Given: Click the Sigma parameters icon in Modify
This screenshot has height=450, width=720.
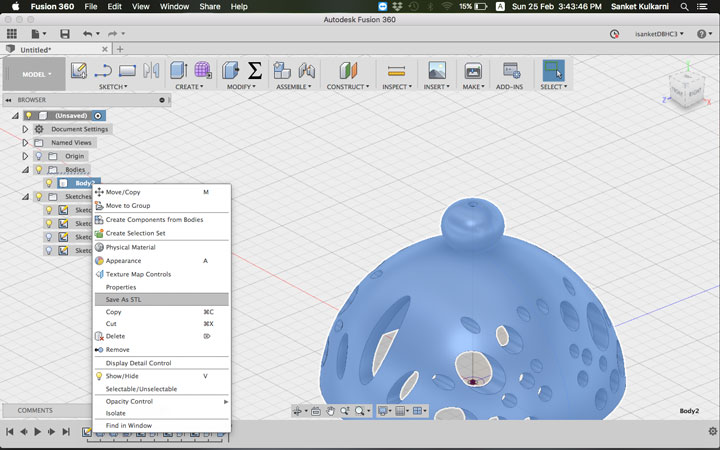Looking at the screenshot, I should point(254,71).
